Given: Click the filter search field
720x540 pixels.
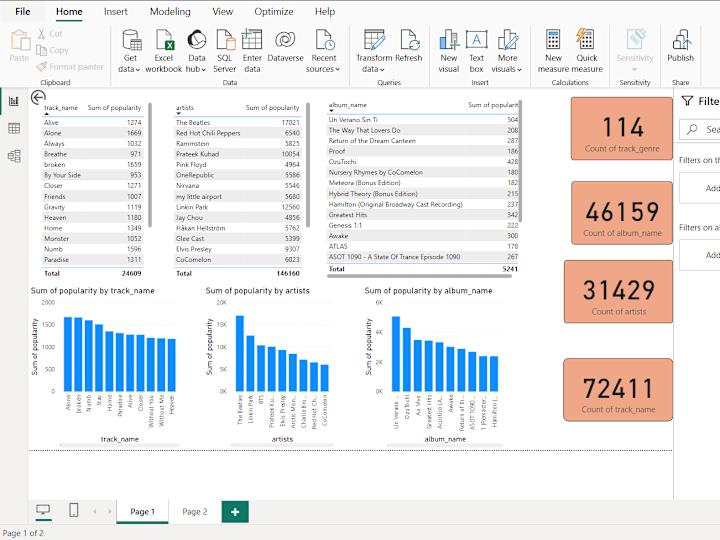Looking at the screenshot, I should coord(699,129).
